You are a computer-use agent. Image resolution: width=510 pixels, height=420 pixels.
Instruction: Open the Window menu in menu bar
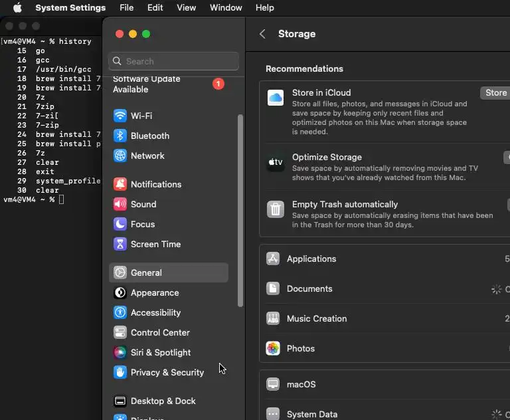[226, 8]
